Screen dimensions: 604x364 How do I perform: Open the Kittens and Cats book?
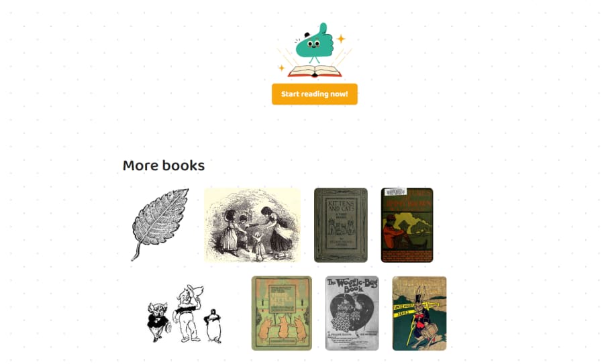pos(340,225)
